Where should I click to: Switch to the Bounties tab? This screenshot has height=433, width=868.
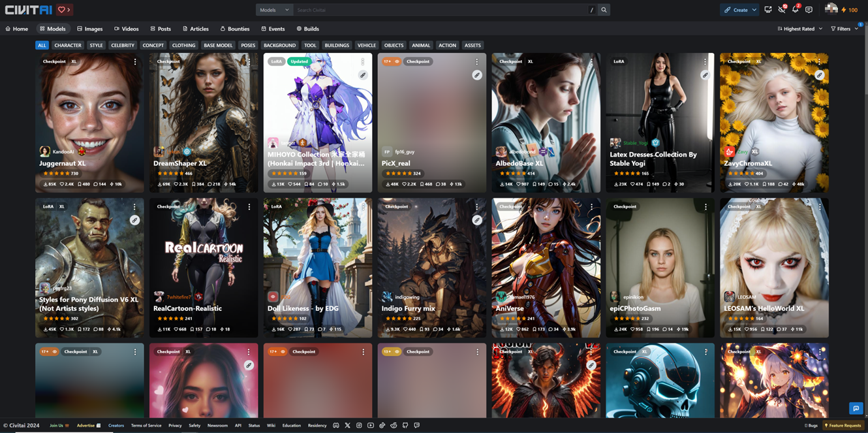(235, 29)
